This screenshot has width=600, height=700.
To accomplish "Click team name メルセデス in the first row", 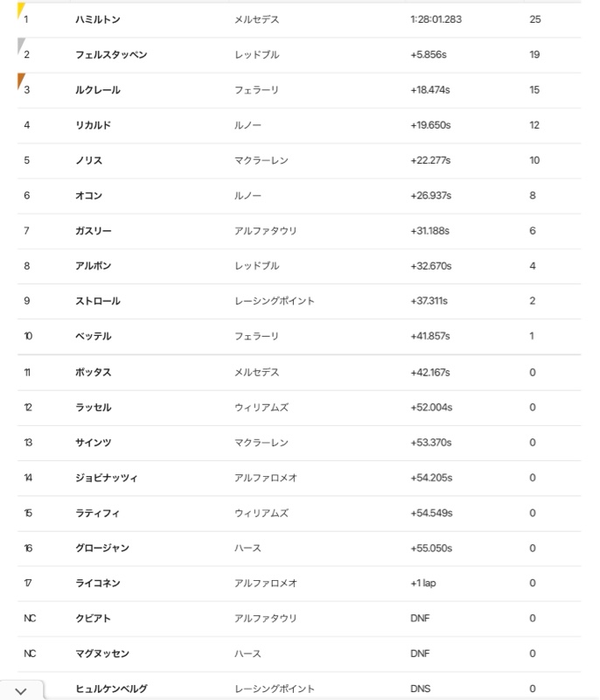I will (x=257, y=19).
